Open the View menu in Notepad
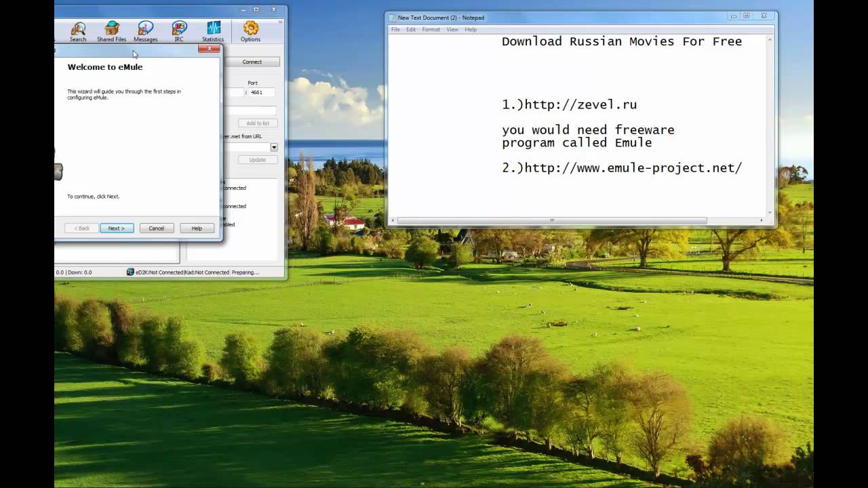868x488 pixels. coord(452,30)
